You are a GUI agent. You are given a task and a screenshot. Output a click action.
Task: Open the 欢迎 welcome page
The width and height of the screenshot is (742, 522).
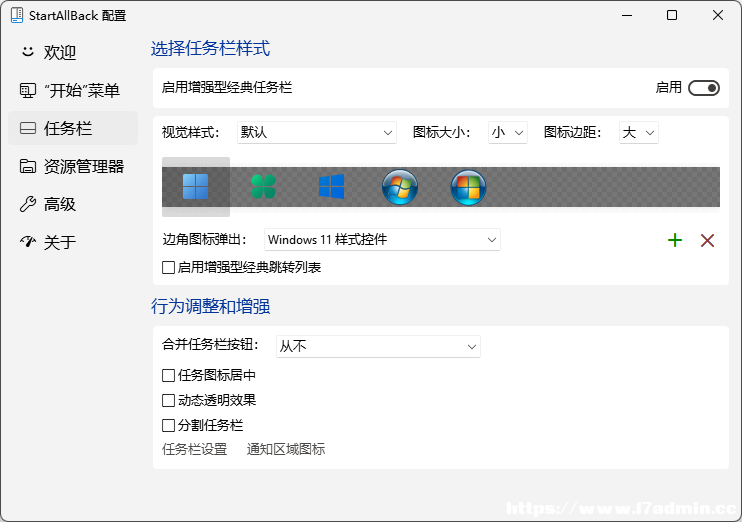[x=73, y=52]
